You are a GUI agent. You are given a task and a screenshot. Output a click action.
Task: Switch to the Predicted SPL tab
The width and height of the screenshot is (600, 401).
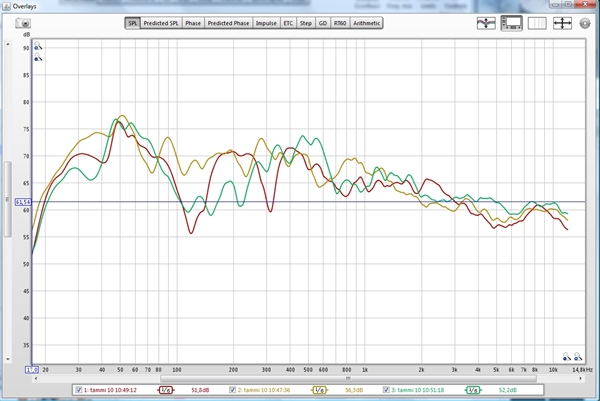click(161, 23)
